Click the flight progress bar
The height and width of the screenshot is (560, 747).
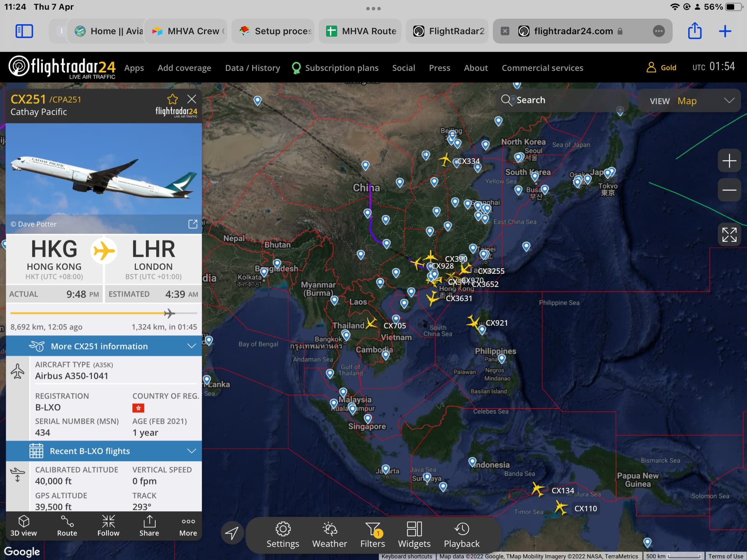click(104, 313)
